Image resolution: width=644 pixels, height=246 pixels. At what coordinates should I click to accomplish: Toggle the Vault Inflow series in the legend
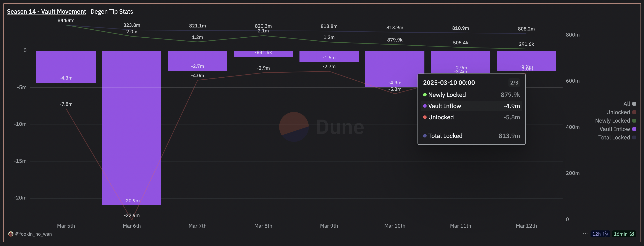coord(618,129)
